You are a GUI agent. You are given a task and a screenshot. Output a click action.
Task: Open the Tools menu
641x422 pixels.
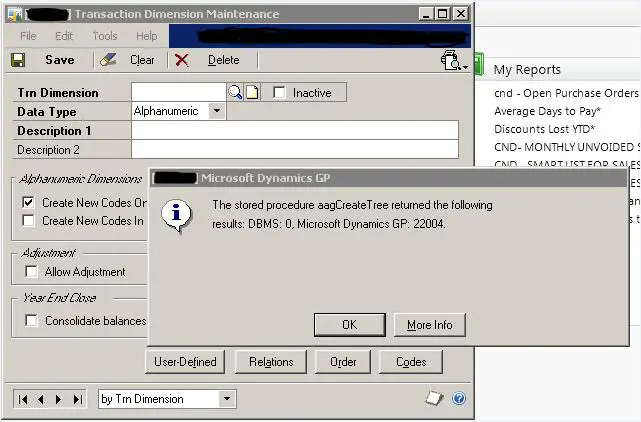click(x=105, y=36)
